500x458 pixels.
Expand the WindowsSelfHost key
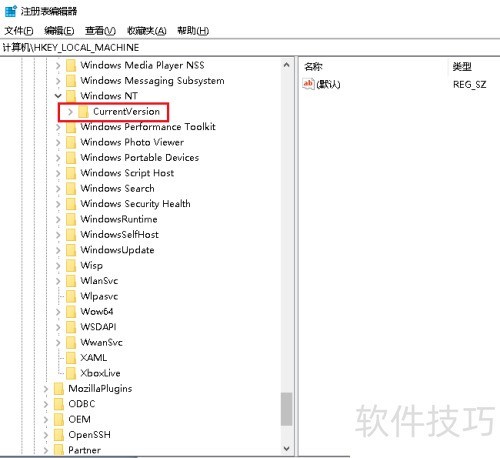click(58, 235)
